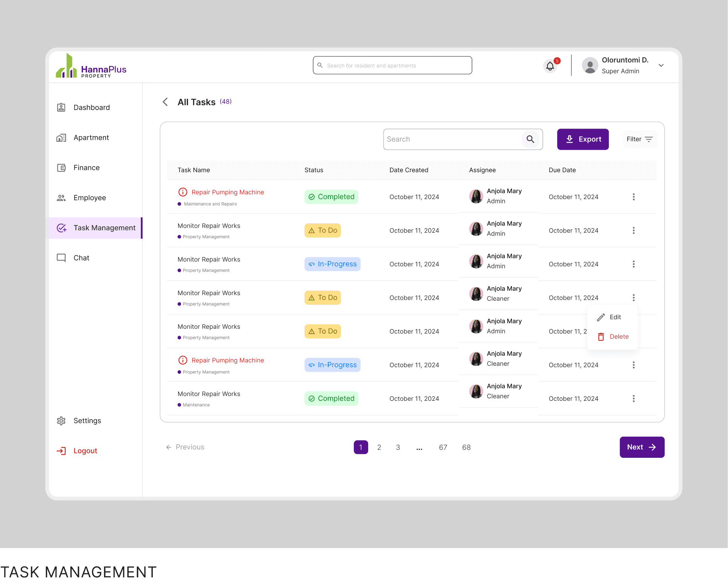Open Employee section icon
The height and width of the screenshot is (583, 728).
[61, 198]
